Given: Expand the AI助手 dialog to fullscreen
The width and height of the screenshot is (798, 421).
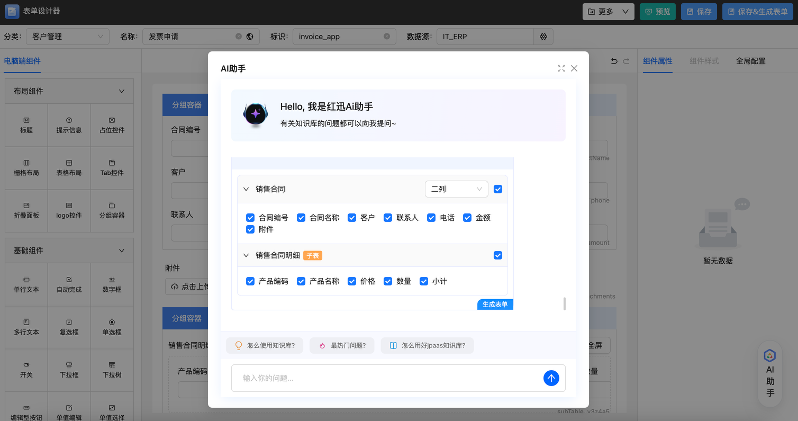Looking at the screenshot, I should 561,68.
